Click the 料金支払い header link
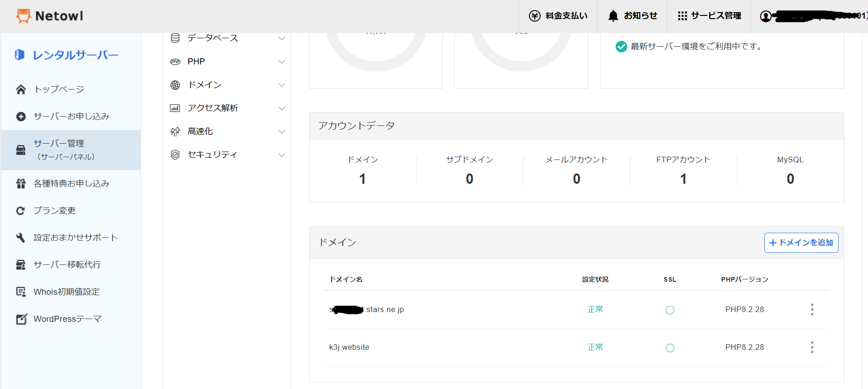 coord(558,16)
